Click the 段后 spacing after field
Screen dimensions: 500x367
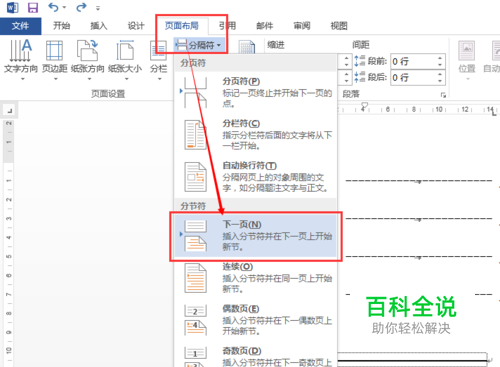point(413,78)
